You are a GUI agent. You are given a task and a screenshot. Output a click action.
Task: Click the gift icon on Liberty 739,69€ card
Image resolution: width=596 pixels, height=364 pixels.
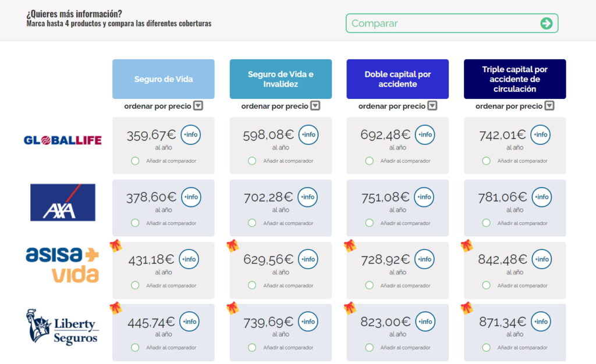233,308
